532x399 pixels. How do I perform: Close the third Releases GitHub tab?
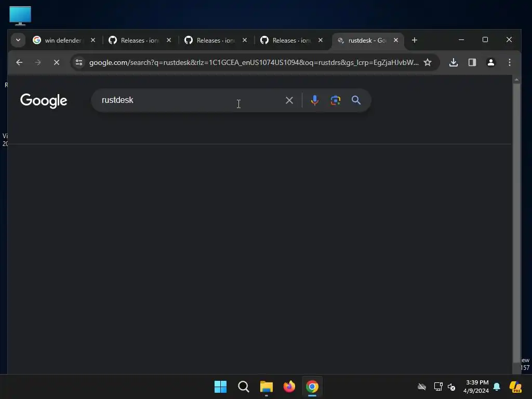(x=320, y=40)
